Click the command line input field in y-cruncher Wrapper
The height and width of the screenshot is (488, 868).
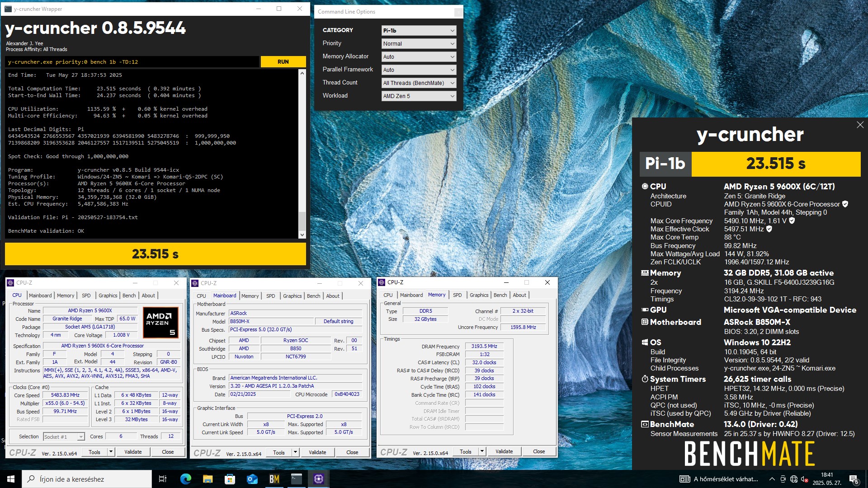coord(132,62)
